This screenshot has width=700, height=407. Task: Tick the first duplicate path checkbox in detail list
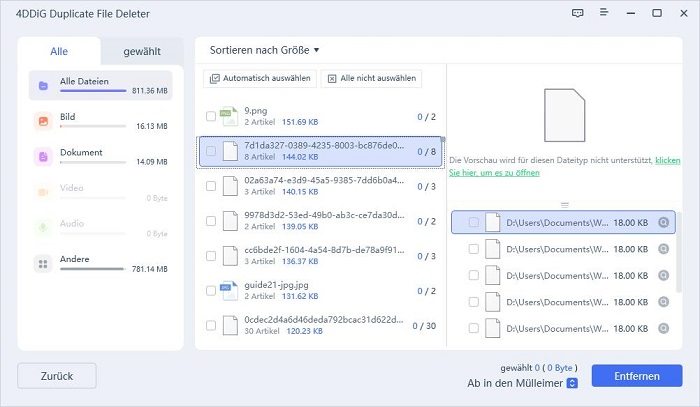pyautogui.click(x=474, y=222)
